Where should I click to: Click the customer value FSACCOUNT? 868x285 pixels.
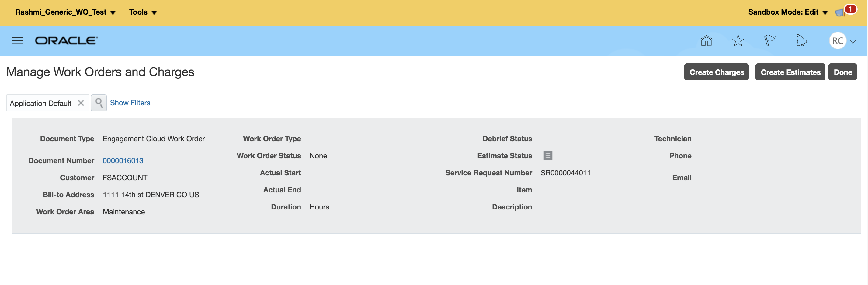coord(125,178)
